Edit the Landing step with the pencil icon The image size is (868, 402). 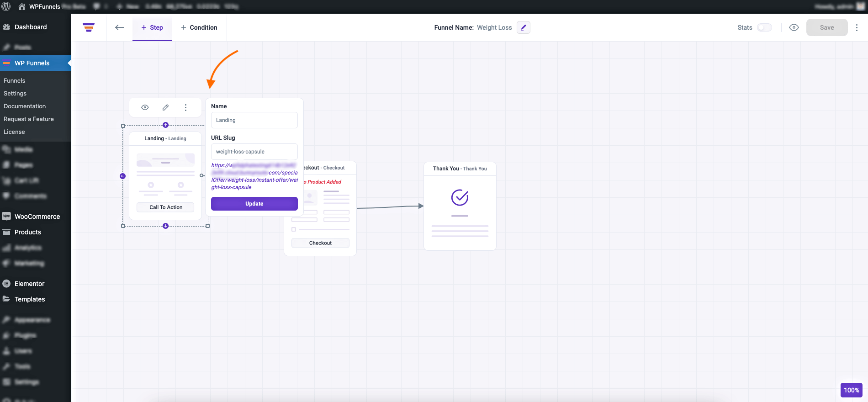tap(165, 107)
